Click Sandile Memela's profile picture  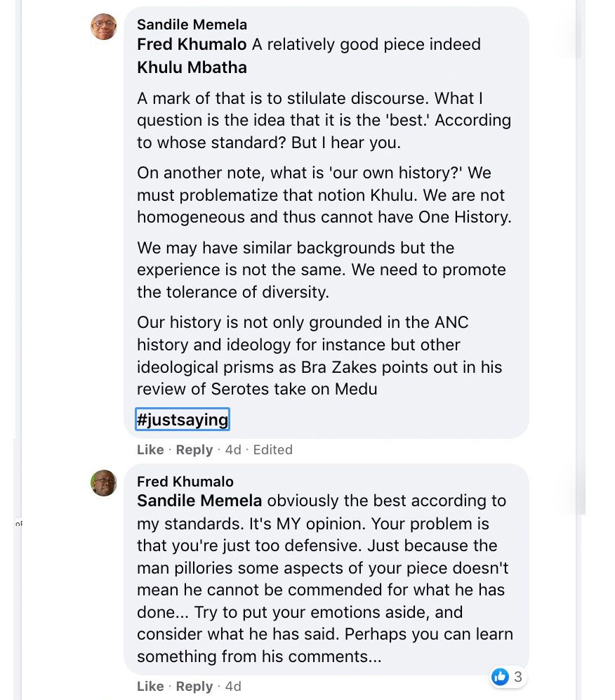tap(104, 27)
